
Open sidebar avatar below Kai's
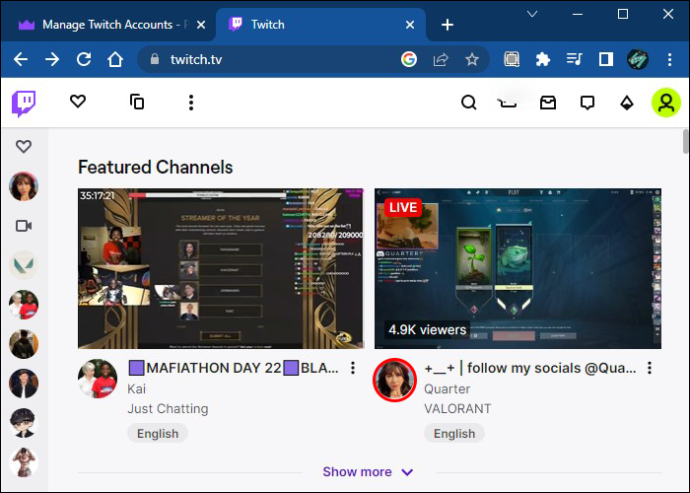click(24, 344)
